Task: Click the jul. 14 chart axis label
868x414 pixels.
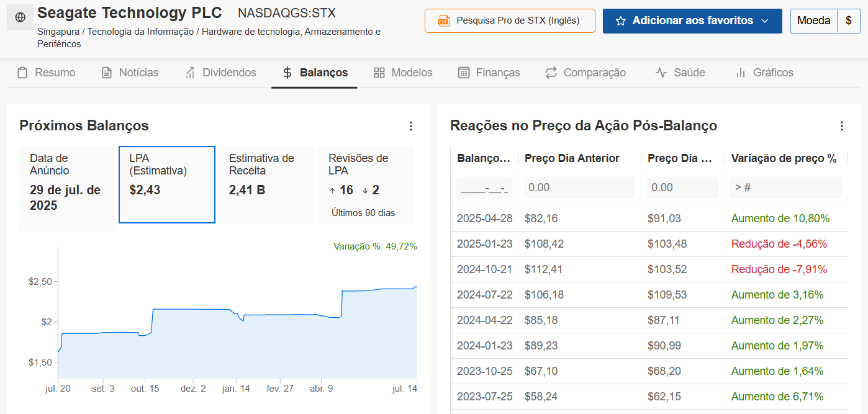Action: [405, 389]
